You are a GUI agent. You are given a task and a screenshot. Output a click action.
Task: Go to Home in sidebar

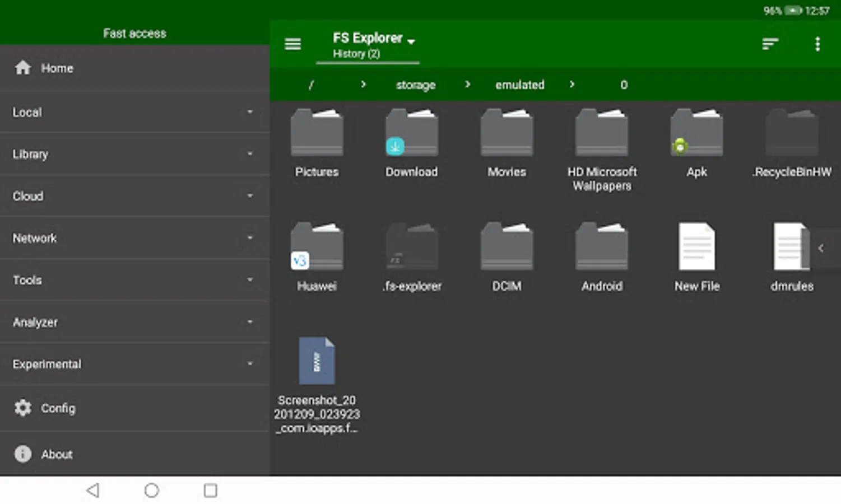click(x=56, y=68)
